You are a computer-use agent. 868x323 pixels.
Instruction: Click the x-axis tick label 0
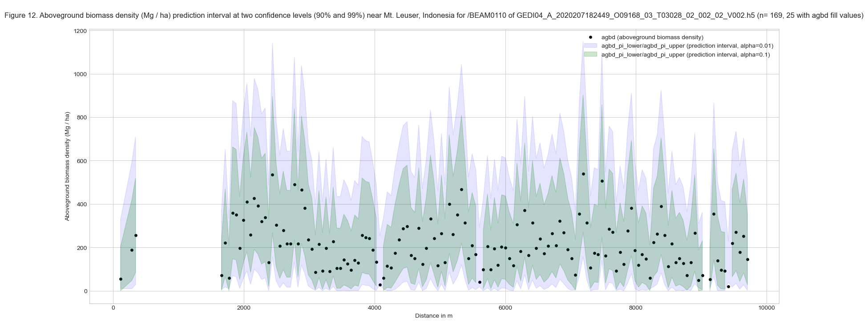[x=113, y=308]
